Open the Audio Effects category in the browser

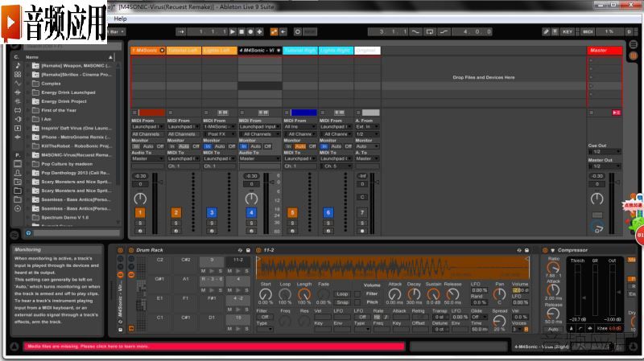(18, 92)
